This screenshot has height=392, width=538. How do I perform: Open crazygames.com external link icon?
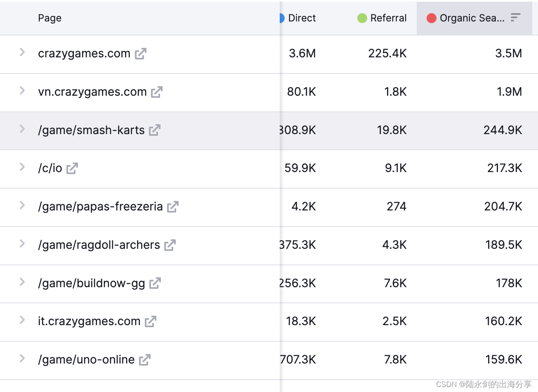point(141,54)
